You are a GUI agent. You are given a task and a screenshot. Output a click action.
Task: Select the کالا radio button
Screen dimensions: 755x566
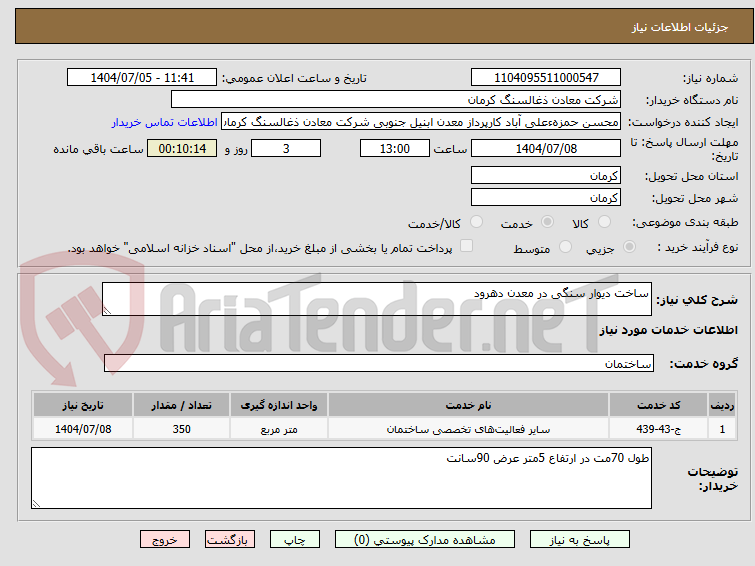tap(604, 222)
